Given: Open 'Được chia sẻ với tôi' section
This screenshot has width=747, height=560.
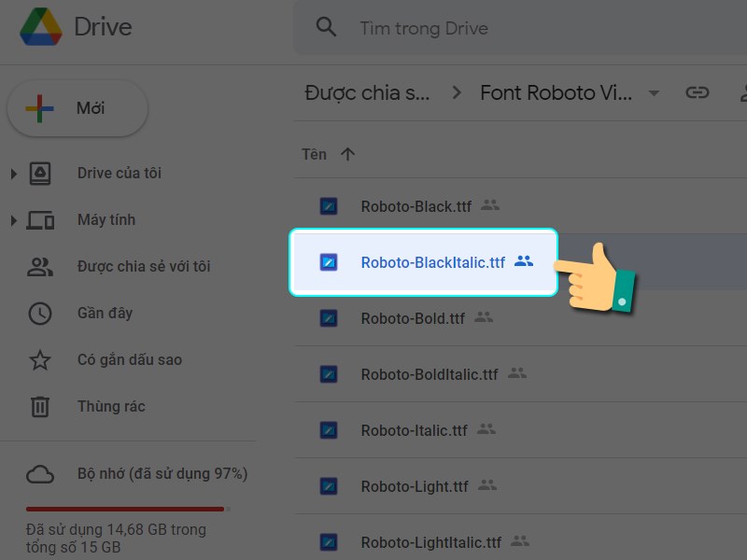Looking at the screenshot, I should (x=144, y=266).
